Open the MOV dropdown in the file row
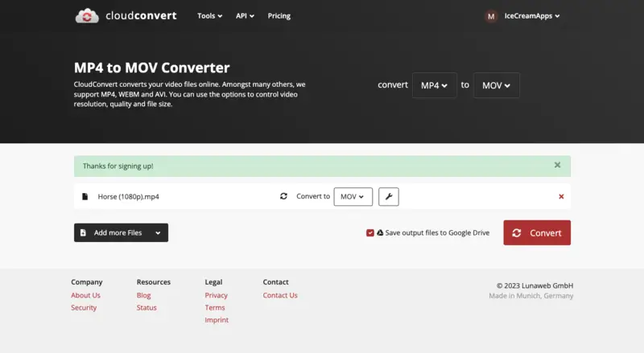This screenshot has height=353, width=644. tap(353, 197)
